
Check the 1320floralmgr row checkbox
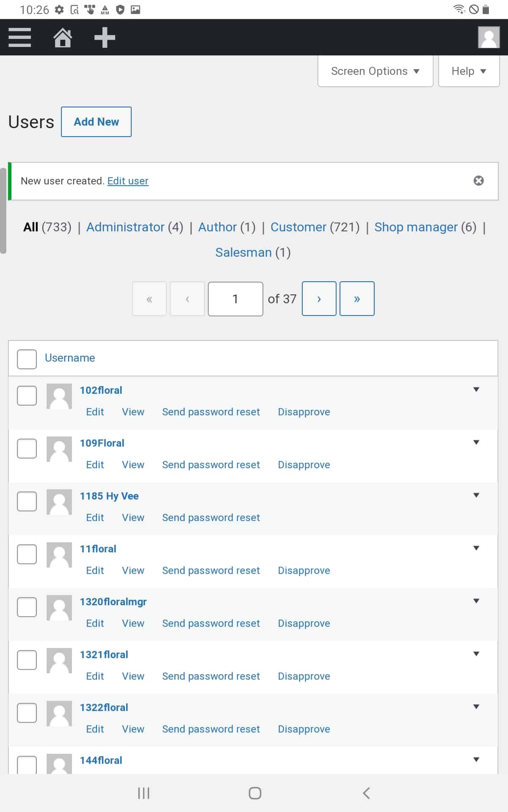point(27,607)
